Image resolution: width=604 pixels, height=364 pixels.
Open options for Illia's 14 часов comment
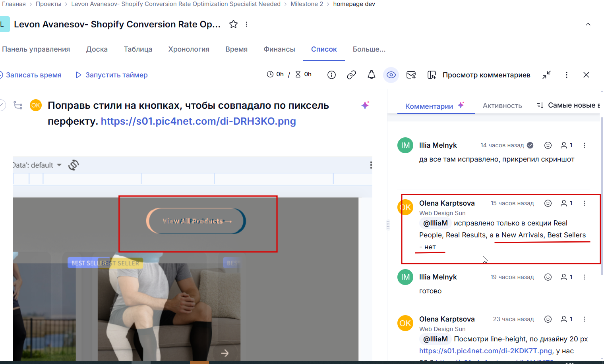[x=584, y=145]
